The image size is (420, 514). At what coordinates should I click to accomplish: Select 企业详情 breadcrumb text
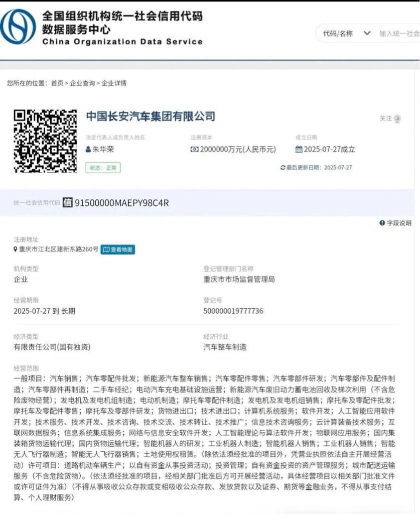tap(114, 83)
